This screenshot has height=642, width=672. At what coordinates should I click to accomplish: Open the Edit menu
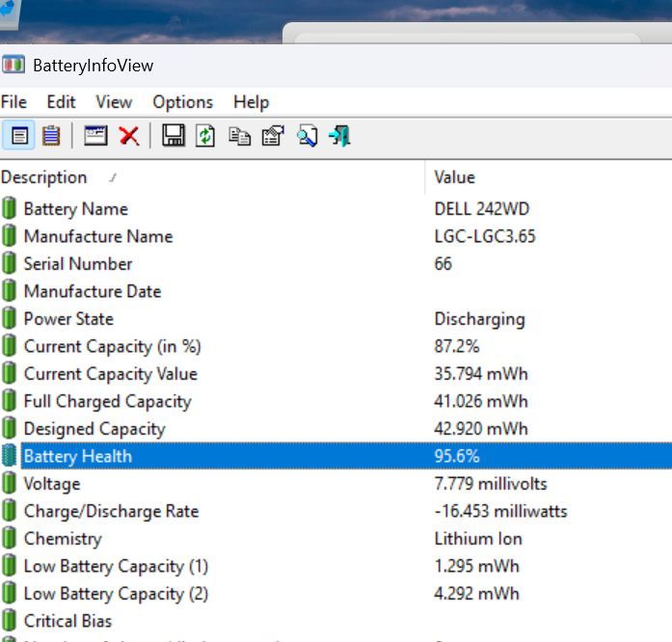click(x=61, y=102)
